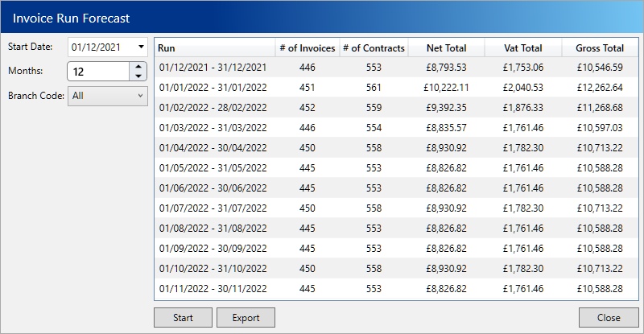
Task: Sort by Gross Total column header
Action: pos(600,48)
